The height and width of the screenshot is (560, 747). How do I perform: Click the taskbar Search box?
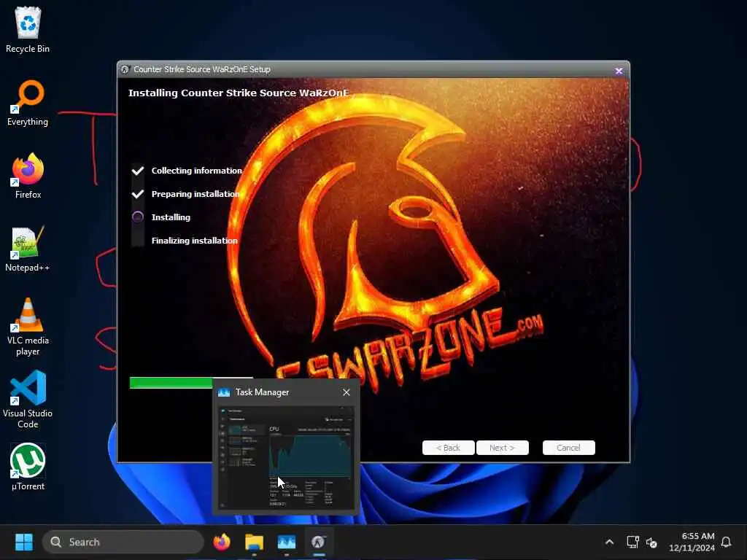[123, 542]
